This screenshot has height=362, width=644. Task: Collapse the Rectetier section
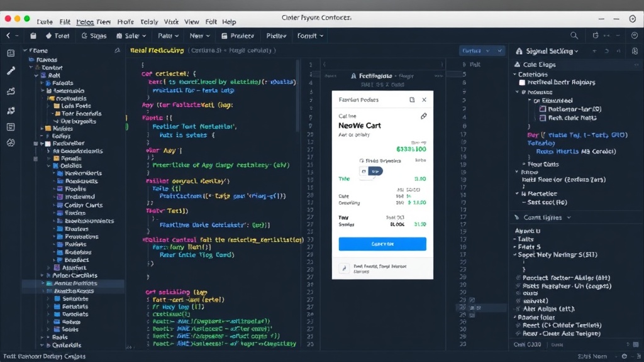[517, 194]
